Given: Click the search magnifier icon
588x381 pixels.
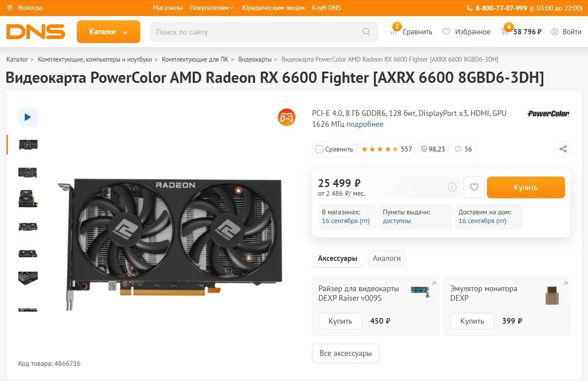Looking at the screenshot, I should [x=366, y=32].
